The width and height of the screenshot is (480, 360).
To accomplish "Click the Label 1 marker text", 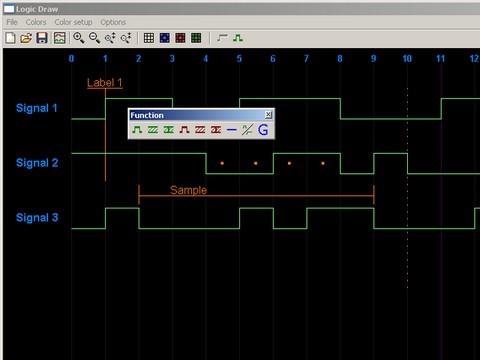I will (105, 83).
